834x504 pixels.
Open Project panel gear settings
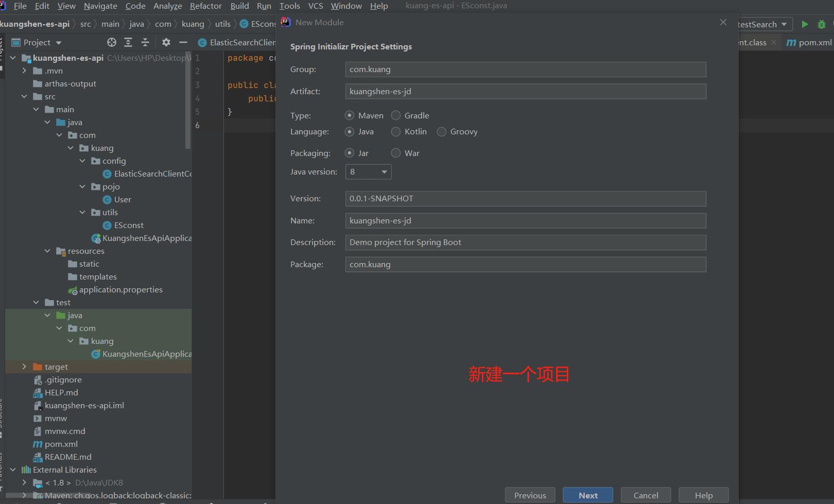(x=166, y=42)
